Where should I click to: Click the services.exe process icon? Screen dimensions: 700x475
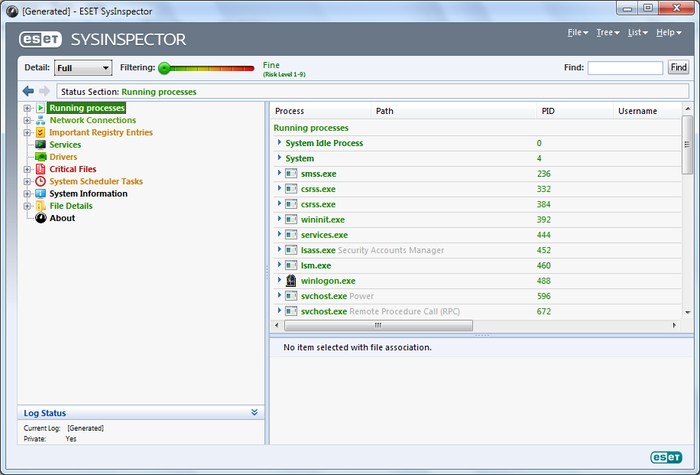tap(291, 235)
